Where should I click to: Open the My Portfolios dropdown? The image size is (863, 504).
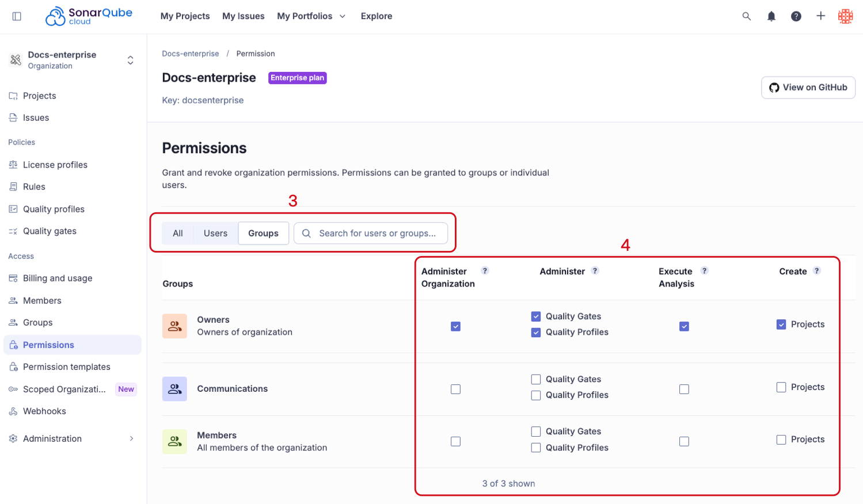pyautogui.click(x=311, y=16)
